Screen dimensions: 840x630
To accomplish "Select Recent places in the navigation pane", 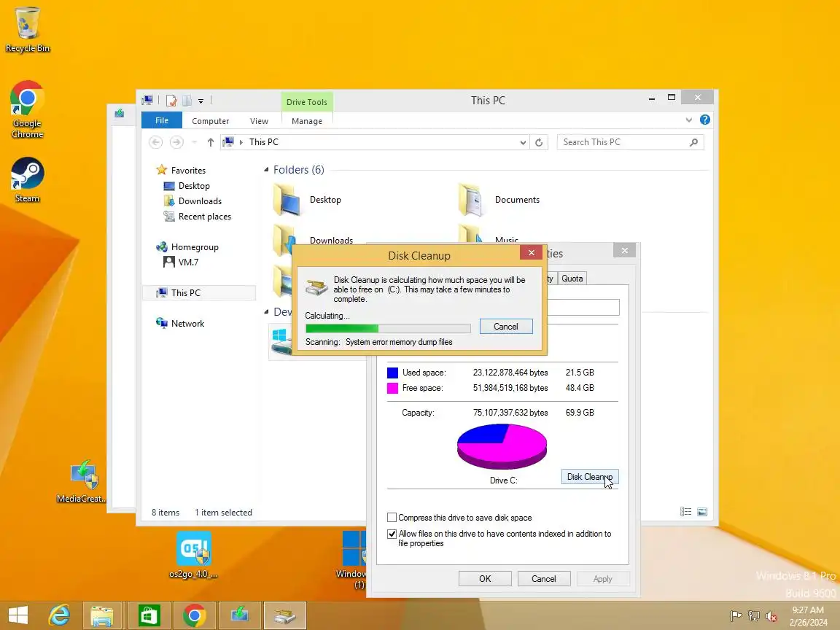I will [x=198, y=217].
